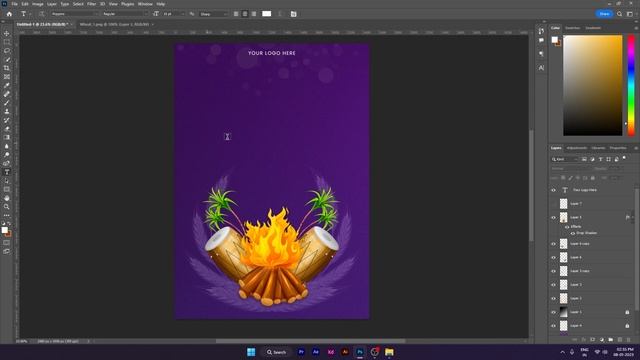
Task: Select the Hand tool
Action: [7, 198]
